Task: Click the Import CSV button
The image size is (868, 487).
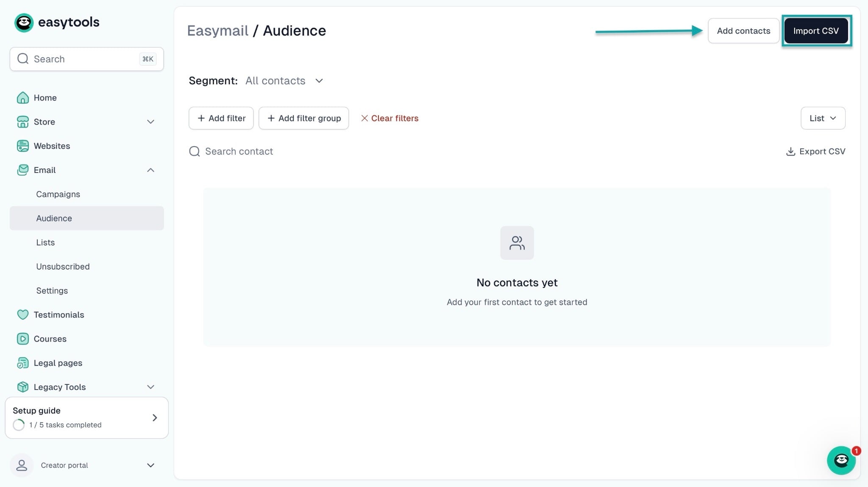Action: [x=816, y=31]
